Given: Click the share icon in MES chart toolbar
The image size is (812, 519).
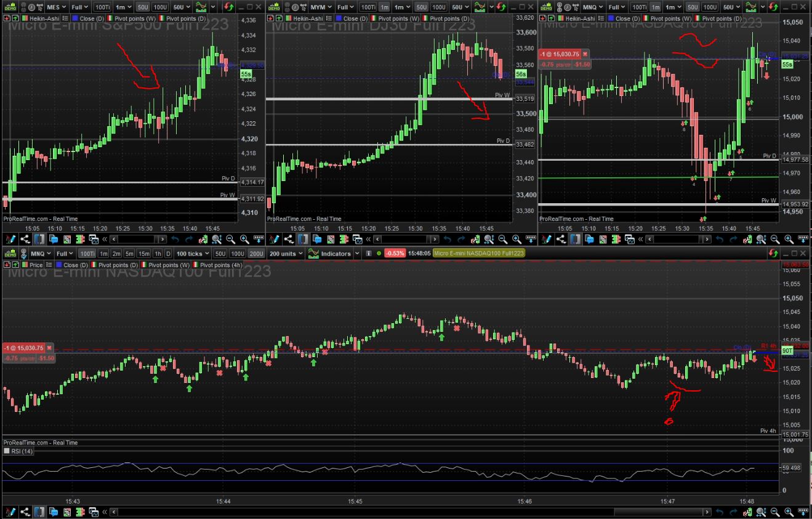Looking at the screenshot, I should pyautogui.click(x=25, y=239).
